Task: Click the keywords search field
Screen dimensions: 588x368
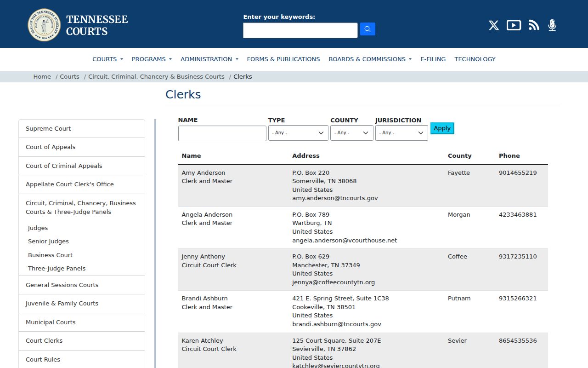Action: [x=300, y=30]
